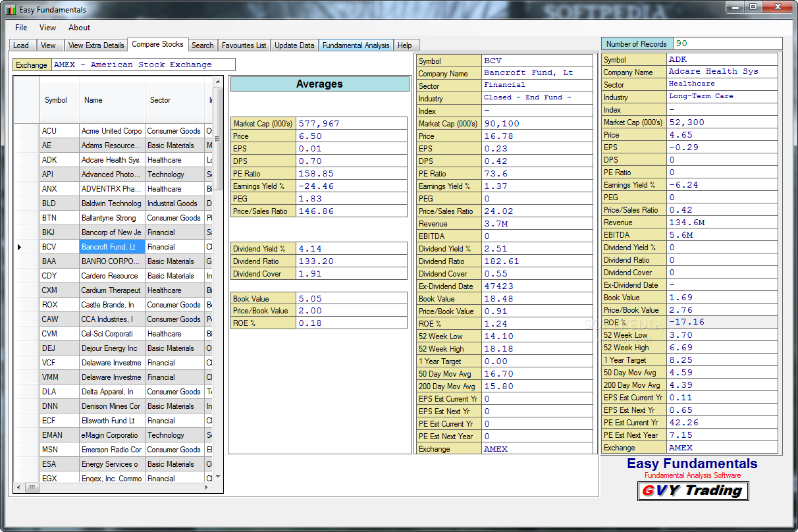This screenshot has width=798, height=532.
Task: Open the File menu
Action: click(x=21, y=28)
